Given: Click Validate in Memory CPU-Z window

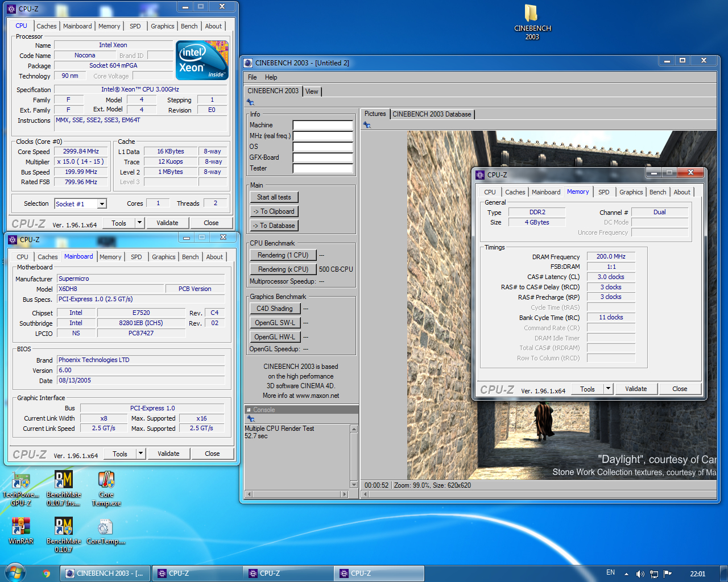Looking at the screenshot, I should pos(636,389).
